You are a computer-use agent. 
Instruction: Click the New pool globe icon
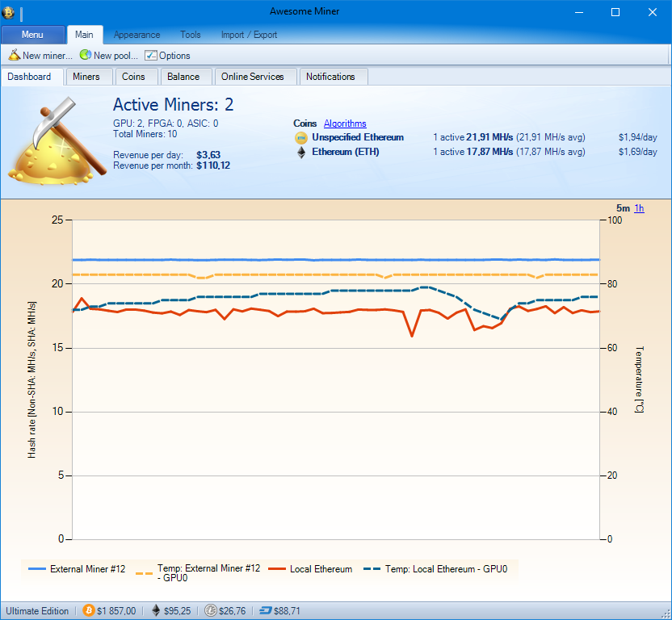tap(85, 56)
